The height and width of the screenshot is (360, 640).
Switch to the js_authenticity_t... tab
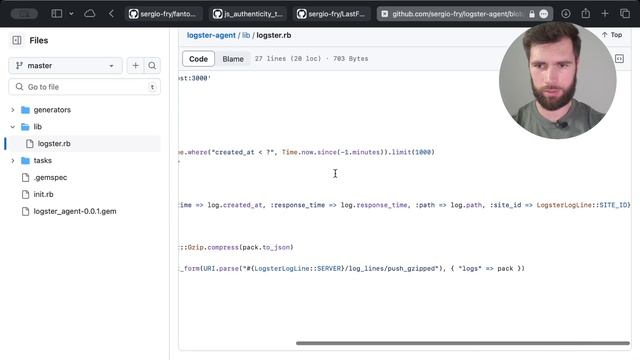pos(247,14)
